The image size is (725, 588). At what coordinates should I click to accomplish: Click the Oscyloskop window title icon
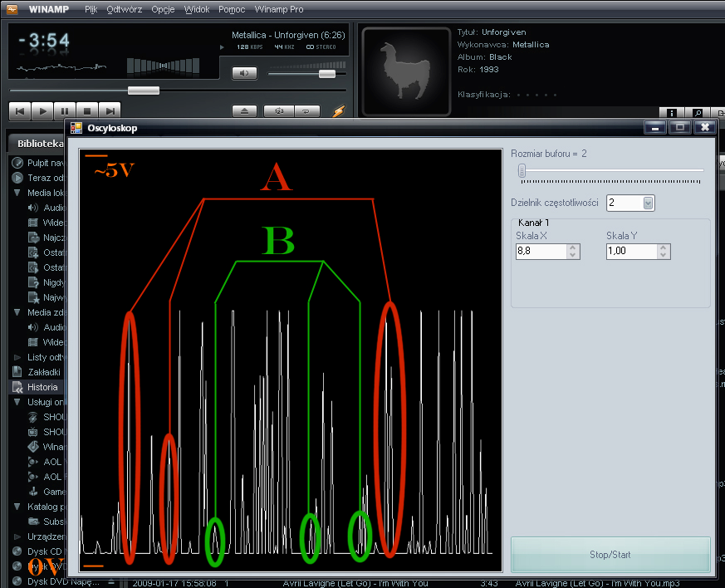pyautogui.click(x=76, y=128)
